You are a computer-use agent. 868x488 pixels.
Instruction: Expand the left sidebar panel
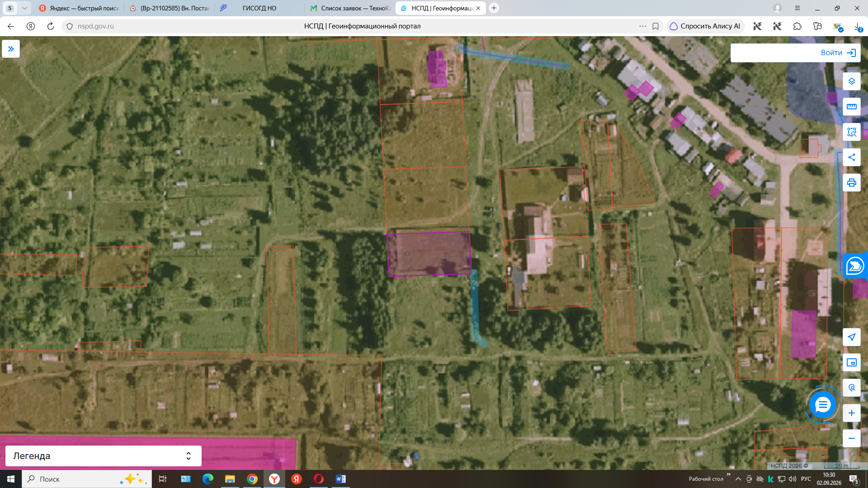click(11, 49)
